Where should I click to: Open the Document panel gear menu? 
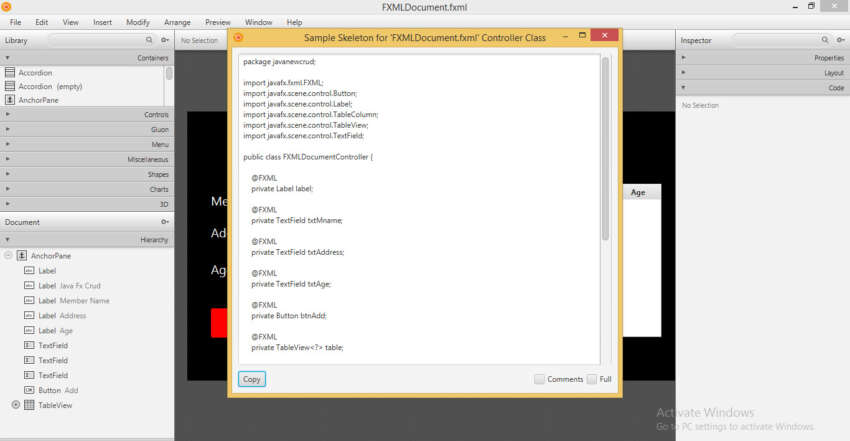[x=165, y=222]
